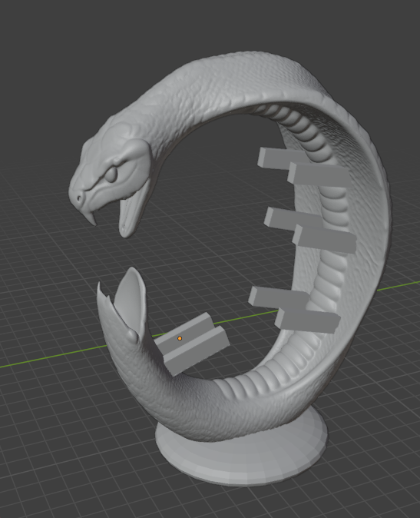Image resolution: width=420 pixels, height=518 pixels.
Task: Select the lowest front rectangular block
Action: click(307, 320)
